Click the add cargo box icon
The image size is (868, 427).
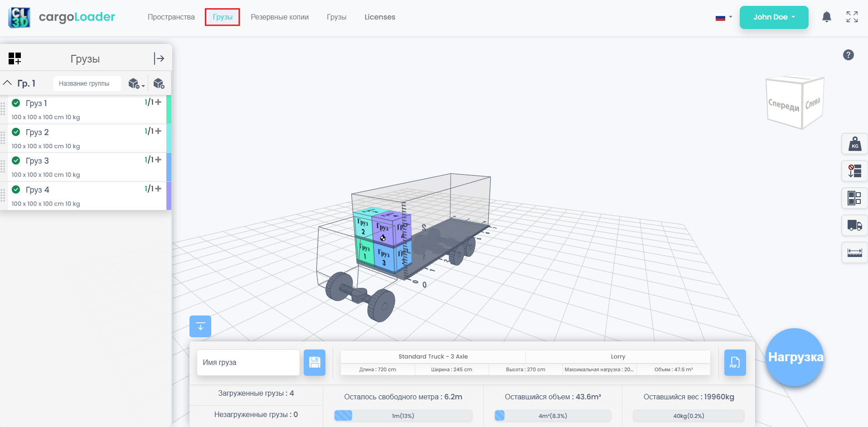[x=159, y=83]
